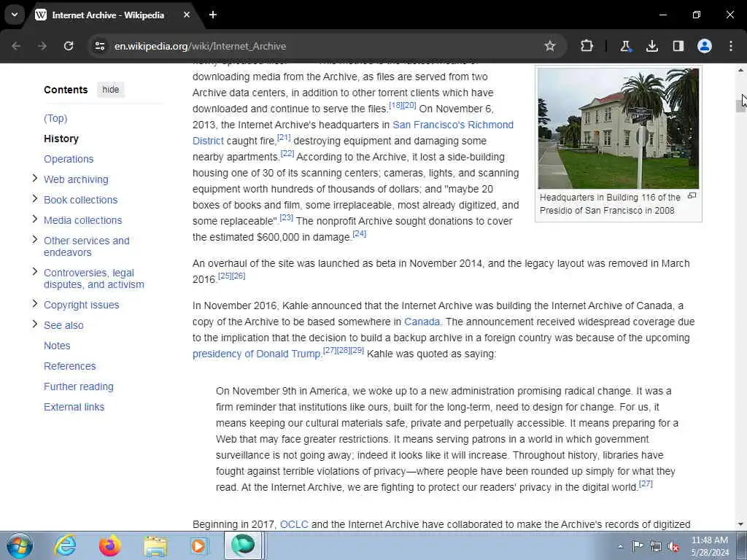Expand Copyright issues subsection chevron
Image resolution: width=747 pixels, height=560 pixels.
click(x=34, y=303)
